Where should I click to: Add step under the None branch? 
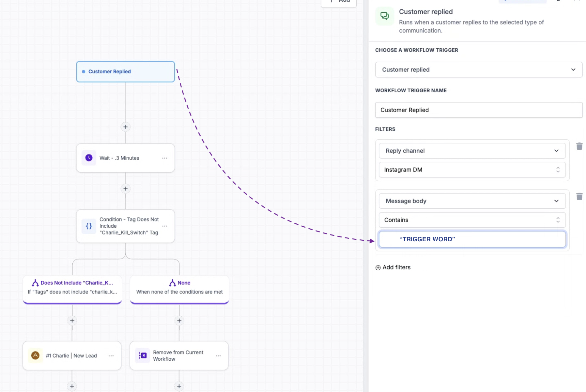coord(179,321)
